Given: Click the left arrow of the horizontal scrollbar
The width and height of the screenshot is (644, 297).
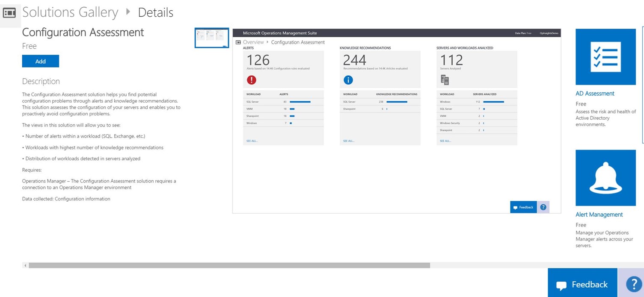Looking at the screenshot, I should tap(26, 265).
